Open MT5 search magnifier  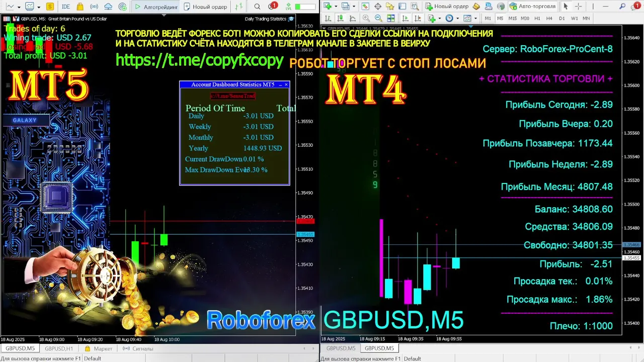[257, 7]
